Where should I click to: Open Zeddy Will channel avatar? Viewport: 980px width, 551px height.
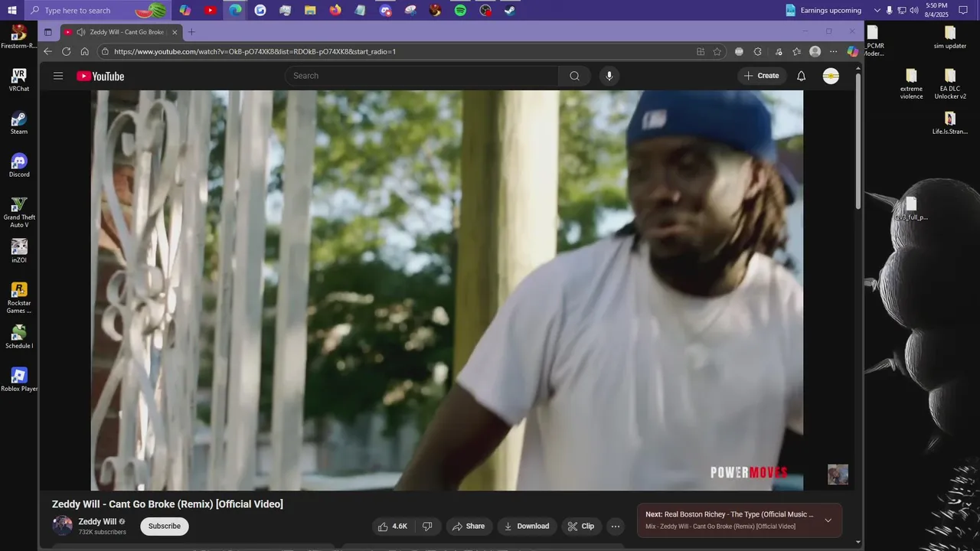[62, 526]
